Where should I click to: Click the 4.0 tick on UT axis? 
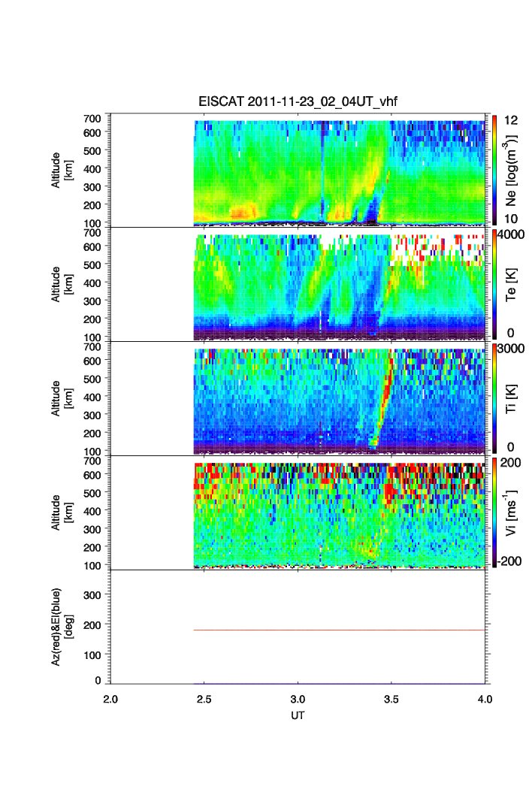[x=485, y=700]
